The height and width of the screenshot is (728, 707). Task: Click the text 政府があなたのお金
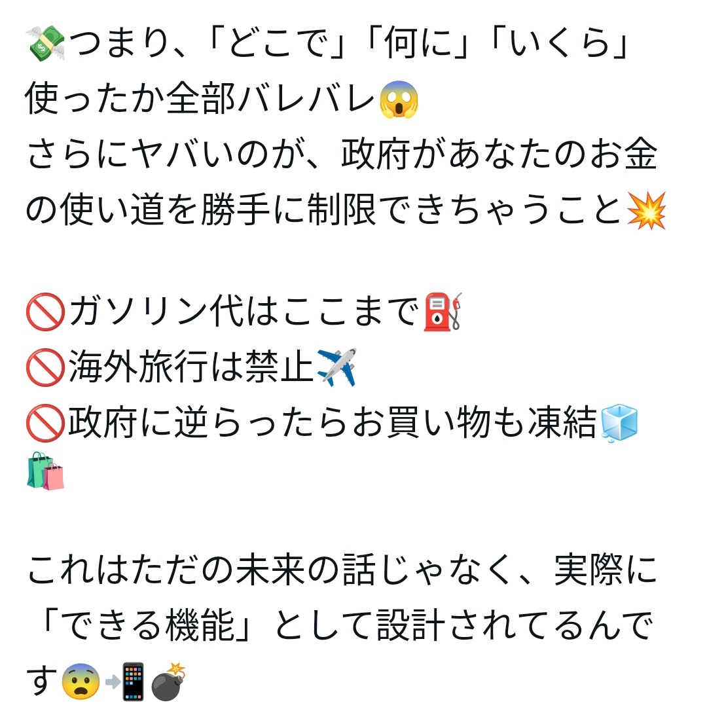pos(499,154)
